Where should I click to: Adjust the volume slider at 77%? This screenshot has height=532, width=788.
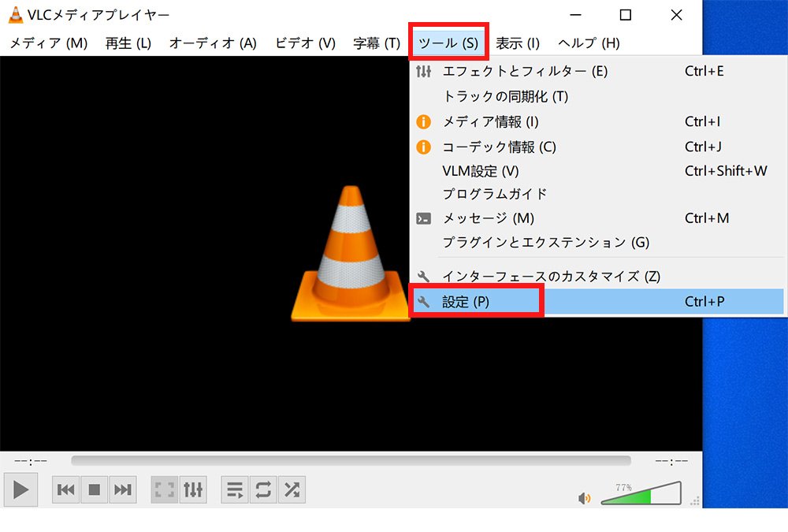(x=641, y=493)
